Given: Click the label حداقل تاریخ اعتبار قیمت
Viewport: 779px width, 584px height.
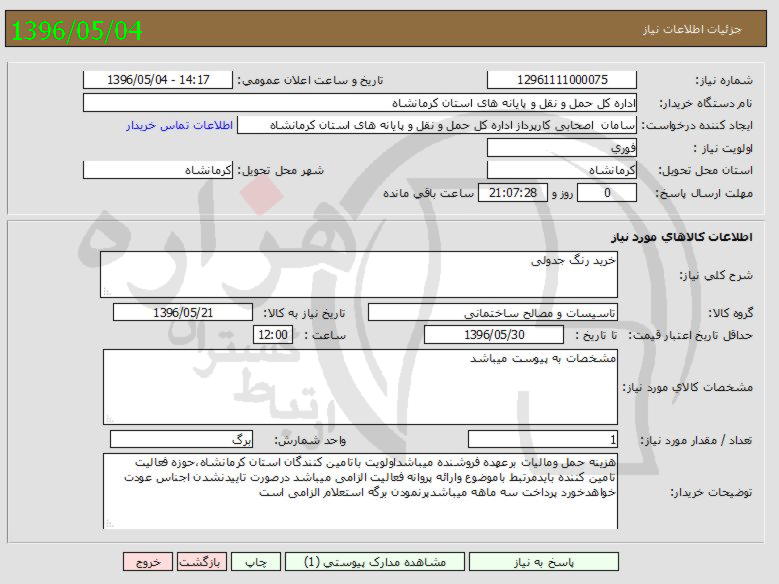Looking at the screenshot, I should 691,335.
